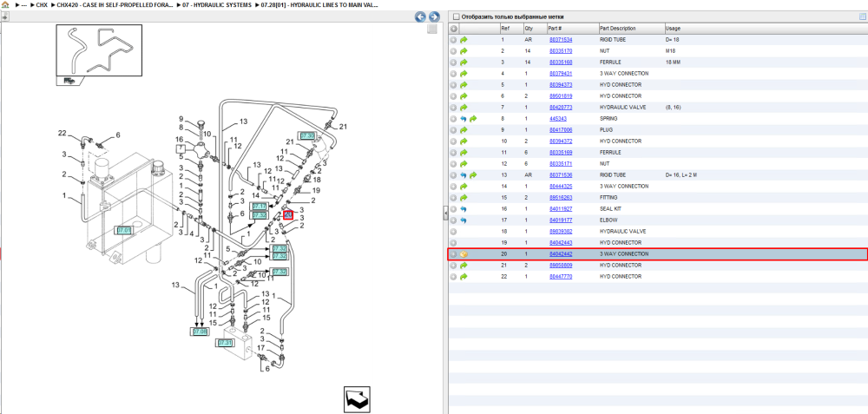
Task: Open the '---' breadcrumb level
Action: pyautogui.click(x=22, y=4)
